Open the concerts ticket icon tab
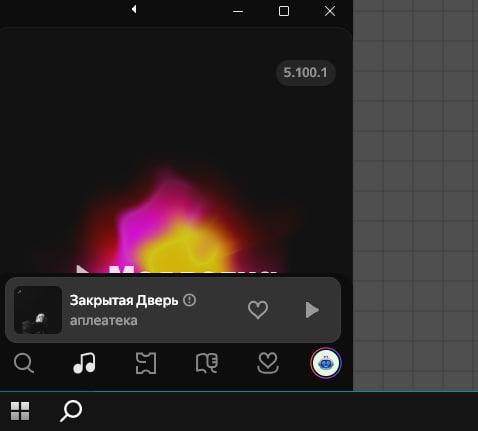 [146, 363]
